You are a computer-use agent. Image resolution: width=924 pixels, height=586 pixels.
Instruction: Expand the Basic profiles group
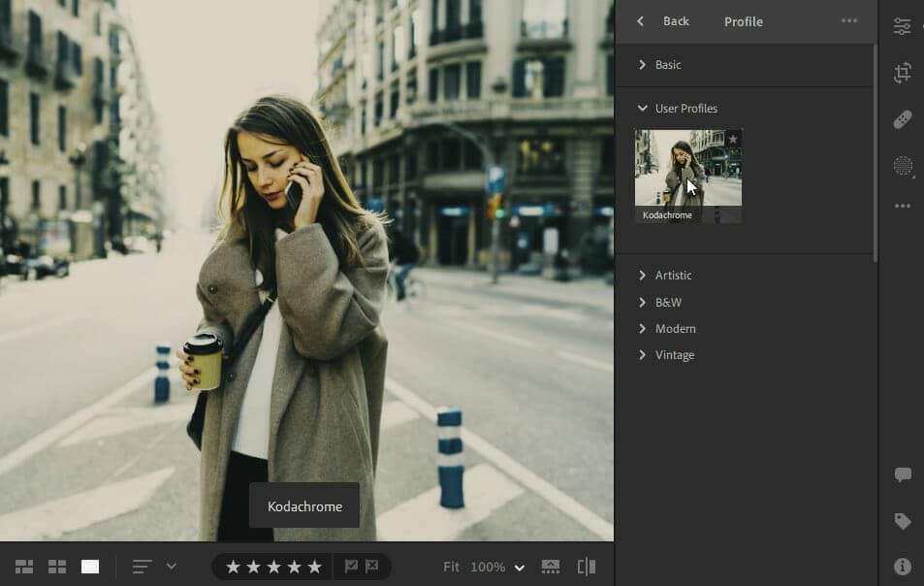click(667, 65)
